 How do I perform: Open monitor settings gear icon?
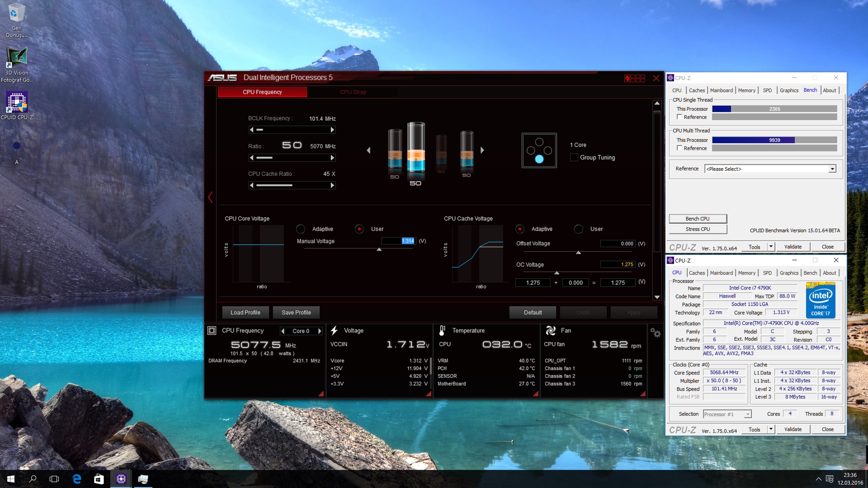point(655,333)
